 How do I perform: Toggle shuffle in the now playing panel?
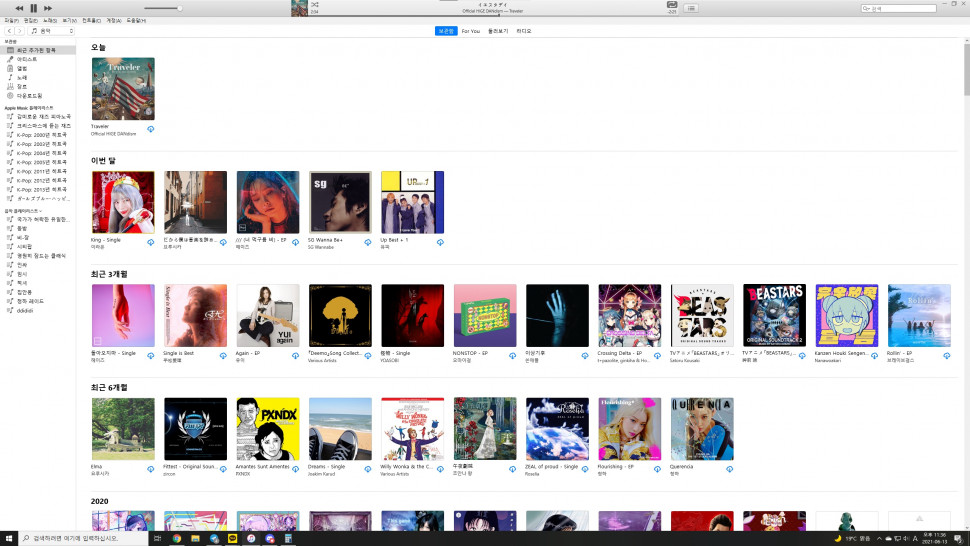click(x=315, y=4)
